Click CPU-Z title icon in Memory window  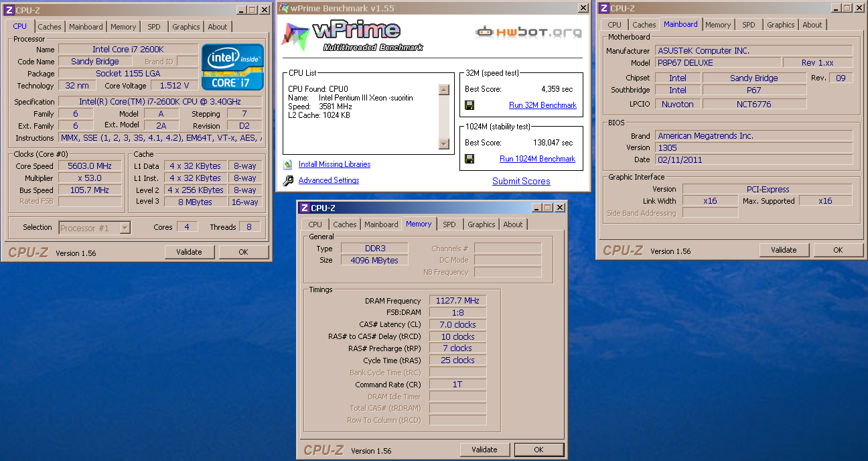tap(305, 208)
